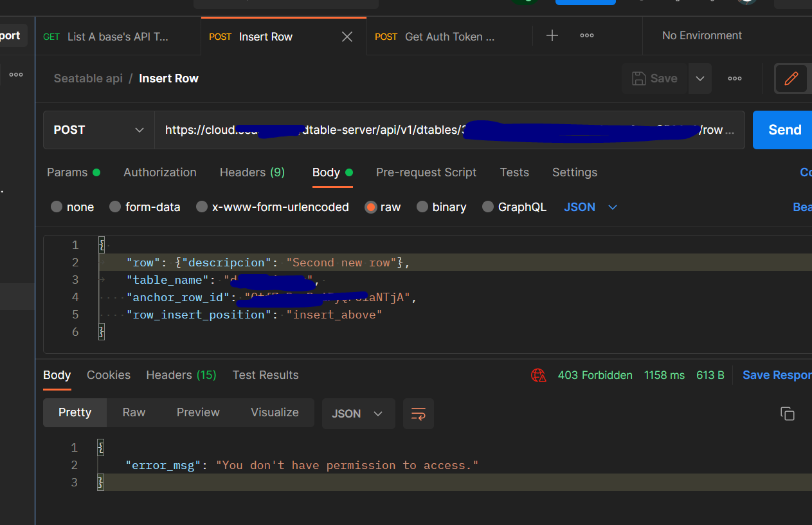Click the floppy disk Save icon
This screenshot has height=525, width=812.
[639, 78]
